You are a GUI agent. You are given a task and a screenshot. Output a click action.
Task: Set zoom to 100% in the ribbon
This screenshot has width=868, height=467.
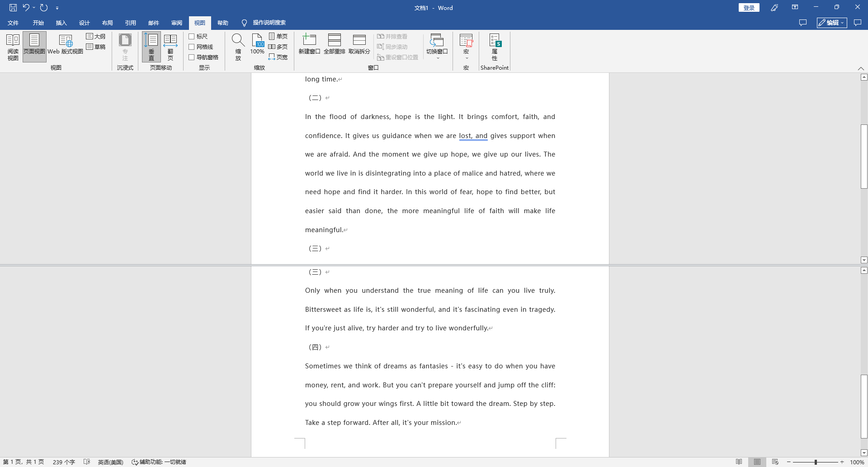pos(257,44)
